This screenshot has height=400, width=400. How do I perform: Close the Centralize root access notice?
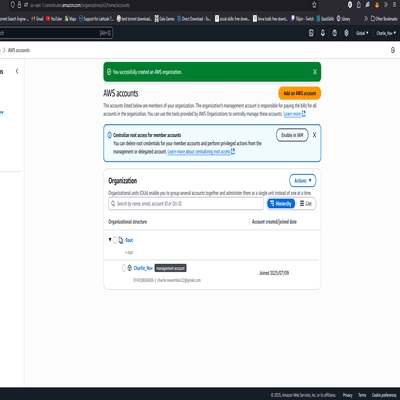tap(314, 135)
